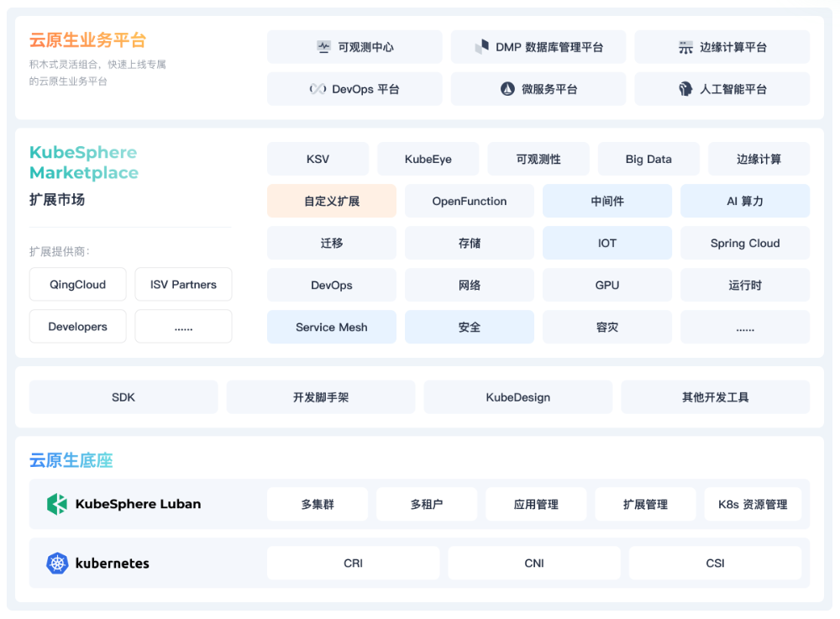Select the CNI tile
The height and width of the screenshot is (619, 840).
pos(534,563)
